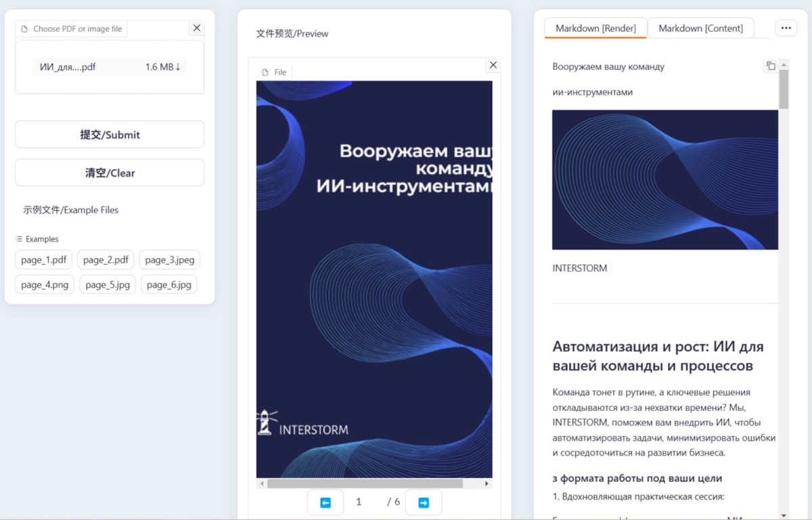Click the ии-инструментами line in markdown
Screen dimensions: 812x520
[x=593, y=92]
